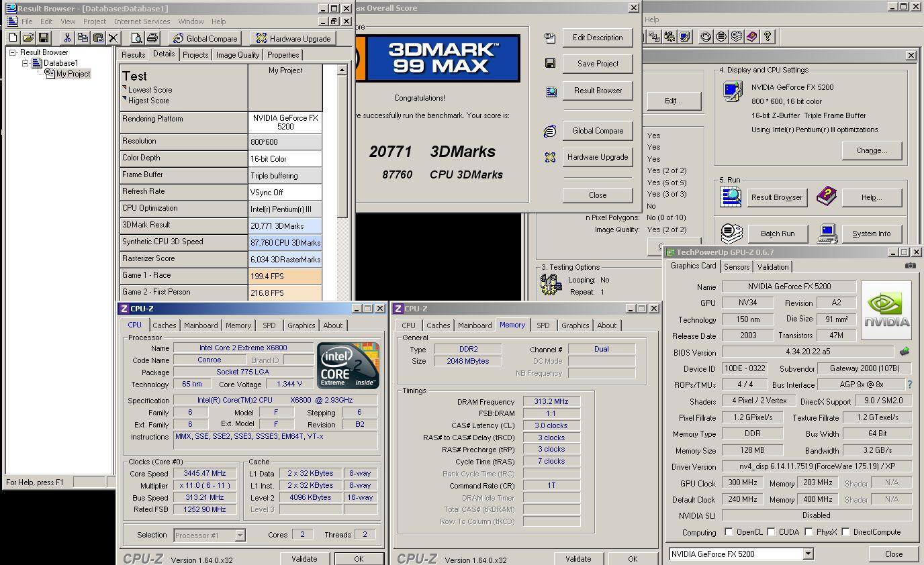Click the Hardware Upgrade toolbar button in Result Browser
Image resolution: width=924 pixels, height=565 pixels.
coord(293,38)
